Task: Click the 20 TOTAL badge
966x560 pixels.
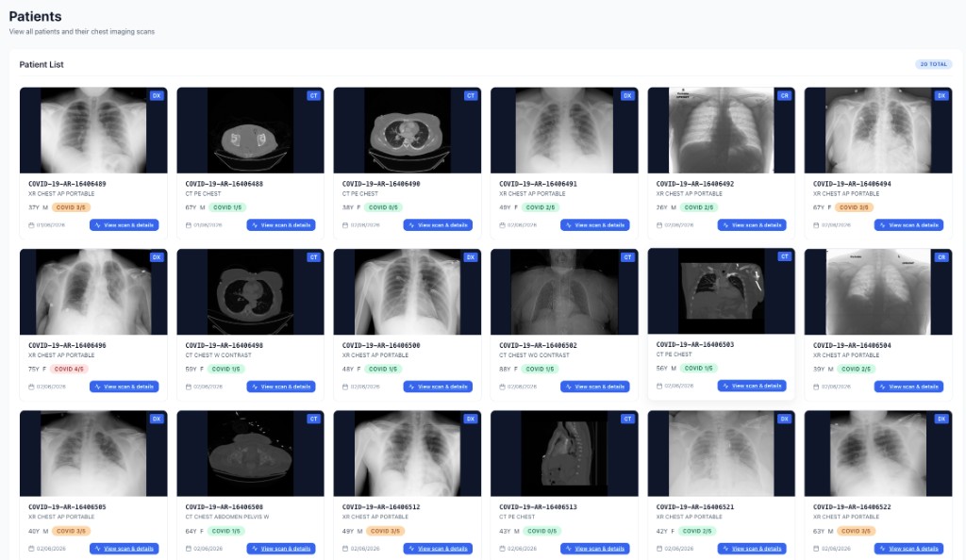Action: (x=933, y=64)
